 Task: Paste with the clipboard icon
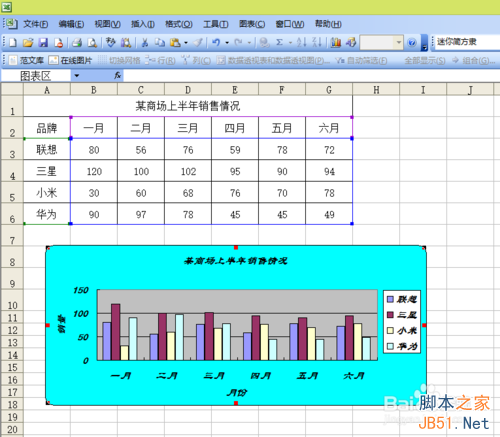(175, 43)
